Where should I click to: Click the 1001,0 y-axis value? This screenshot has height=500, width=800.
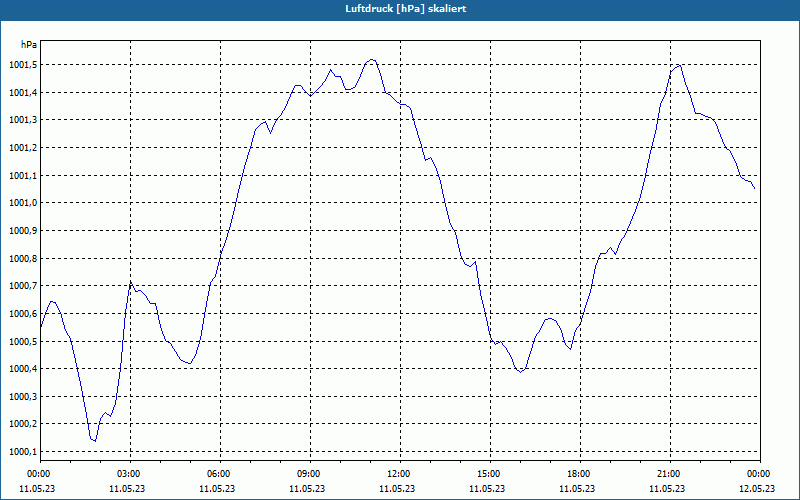(x=23, y=203)
